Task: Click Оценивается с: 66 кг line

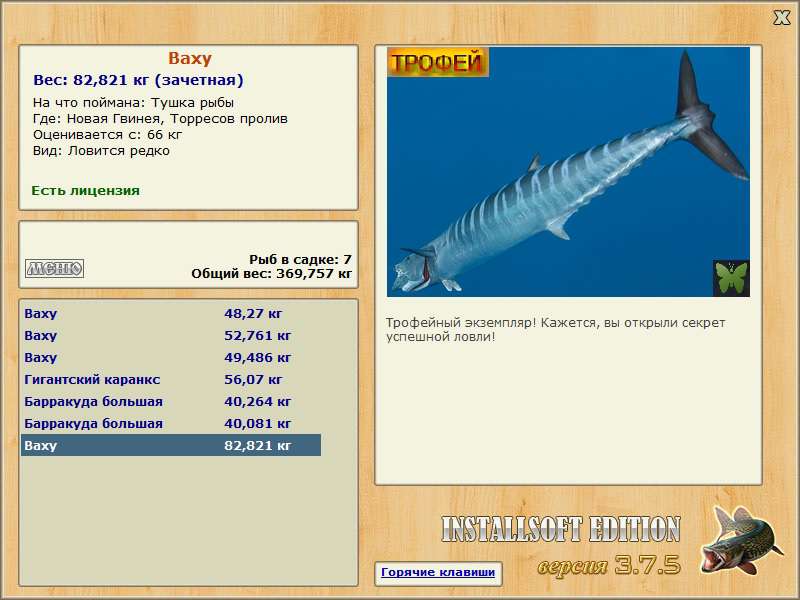Action: point(107,135)
